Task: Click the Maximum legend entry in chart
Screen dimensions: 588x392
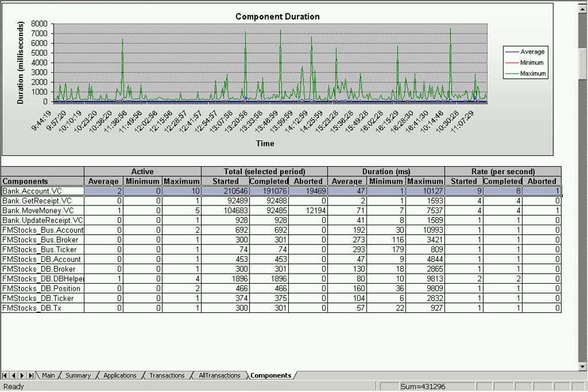Action: click(x=525, y=73)
